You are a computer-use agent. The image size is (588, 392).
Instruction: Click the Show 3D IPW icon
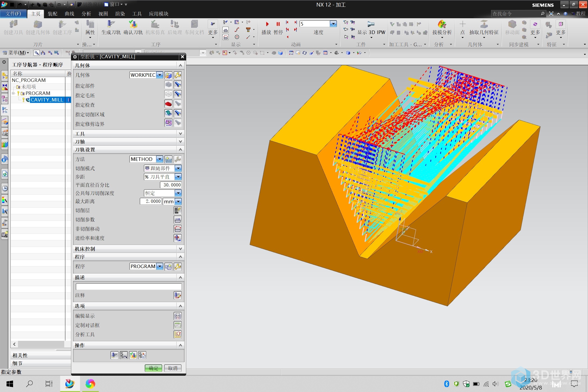click(371, 24)
